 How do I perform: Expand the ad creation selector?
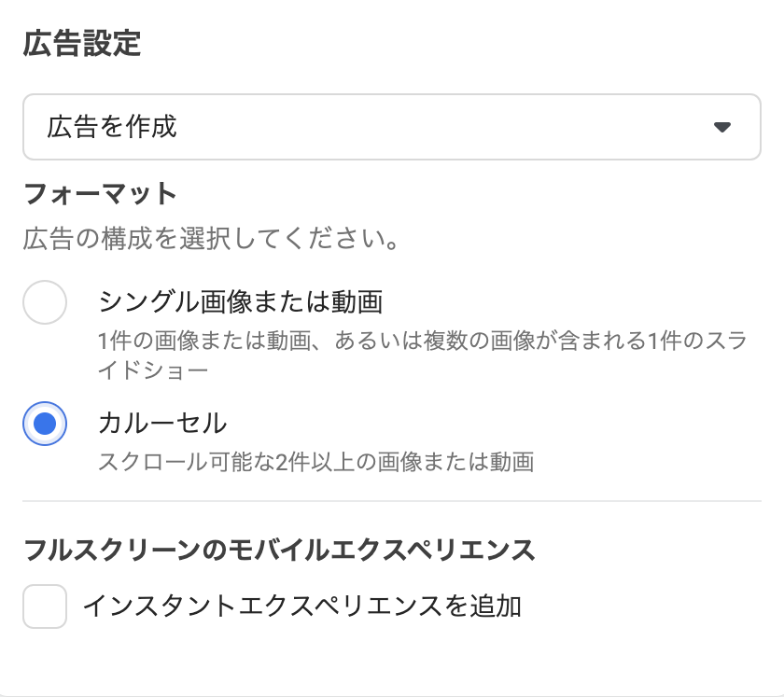point(392,127)
